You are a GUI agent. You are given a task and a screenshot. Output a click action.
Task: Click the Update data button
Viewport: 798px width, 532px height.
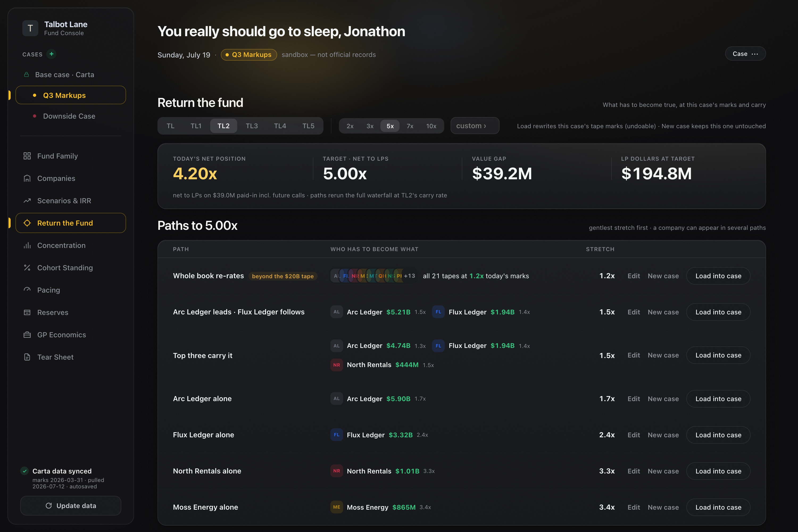70,506
